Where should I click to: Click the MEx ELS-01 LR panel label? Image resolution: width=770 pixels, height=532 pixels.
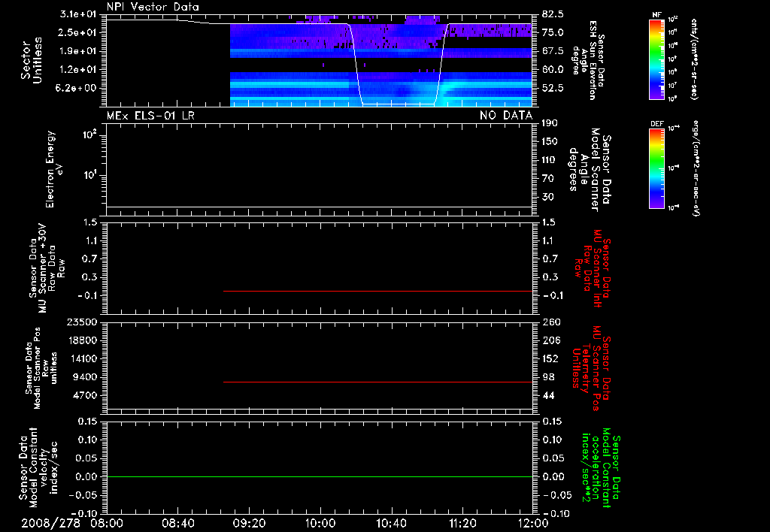(150, 116)
